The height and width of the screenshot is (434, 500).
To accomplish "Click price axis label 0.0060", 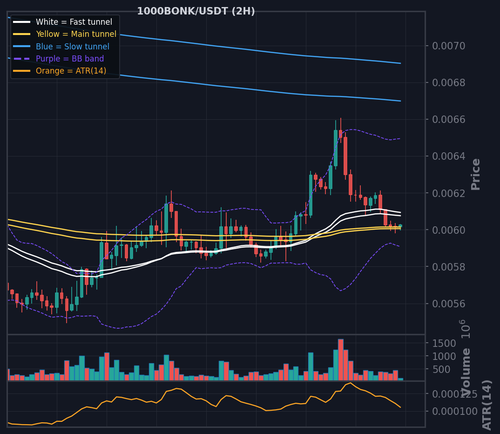I will coord(448,230).
